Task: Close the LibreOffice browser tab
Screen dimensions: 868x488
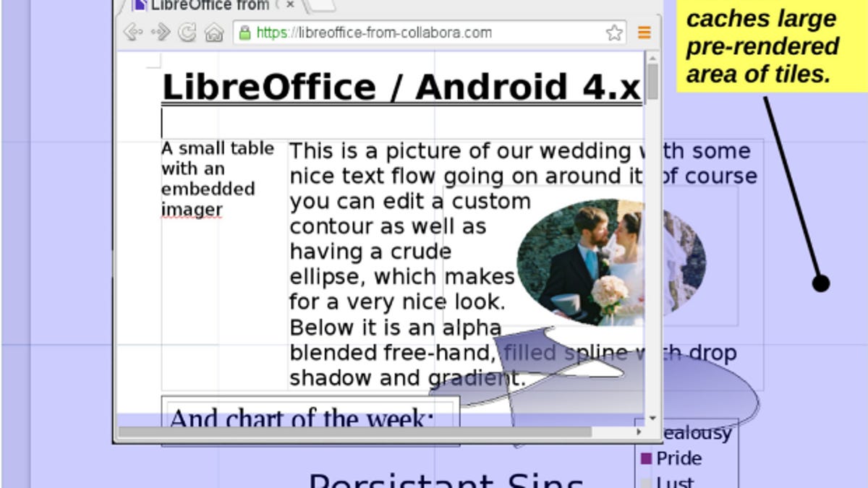Action: [290, 5]
